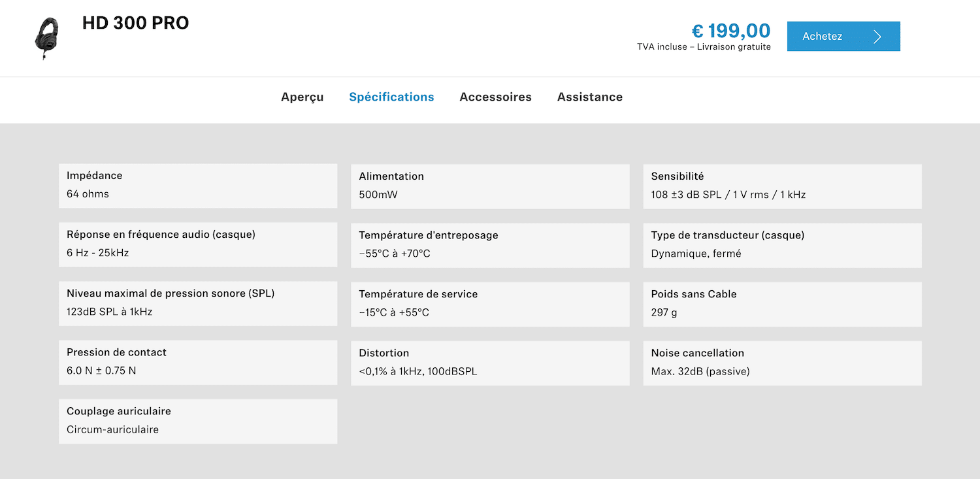Screen dimensions: 980x479
Task: Select the <0,1% à 1kHz, 100dBSPL value
Action: [x=418, y=371]
